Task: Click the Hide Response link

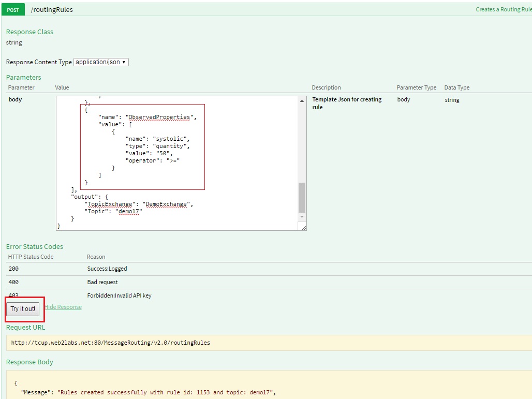Action: click(x=64, y=307)
